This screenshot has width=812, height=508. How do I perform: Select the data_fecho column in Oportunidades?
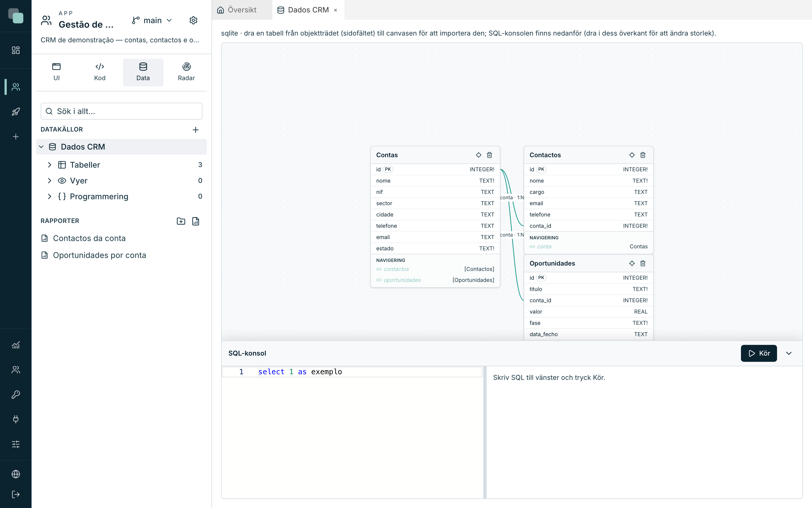588,334
